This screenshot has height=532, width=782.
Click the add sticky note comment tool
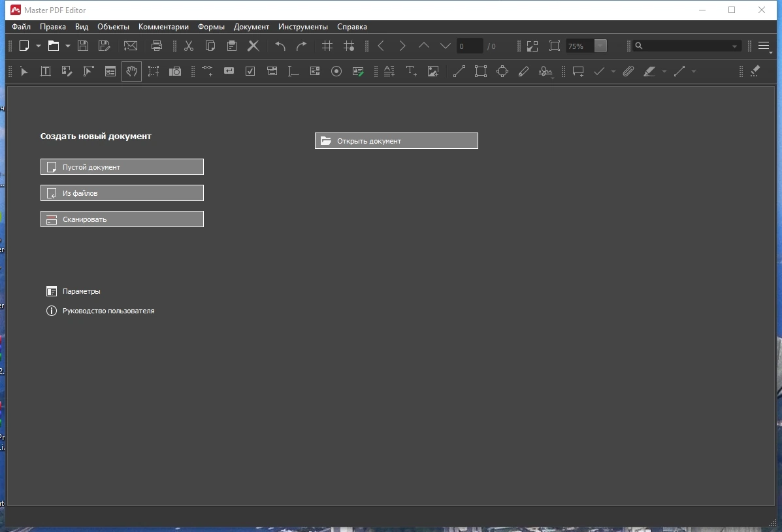tap(578, 71)
